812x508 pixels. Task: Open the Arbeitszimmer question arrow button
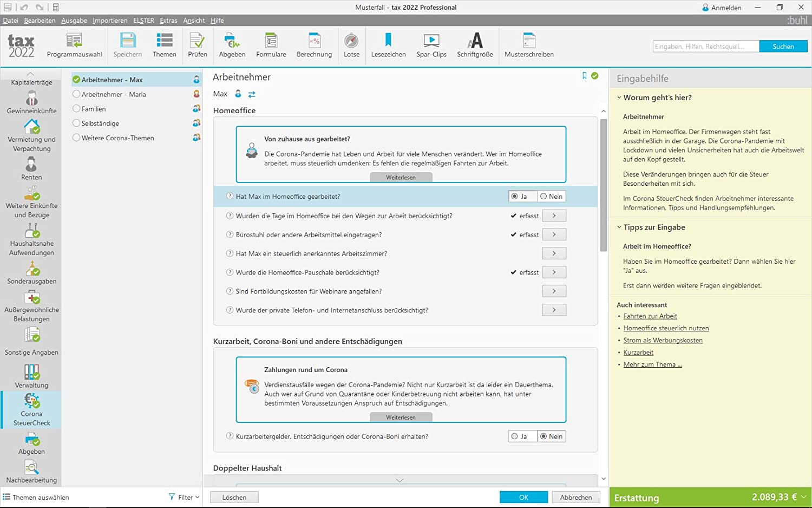pos(554,253)
